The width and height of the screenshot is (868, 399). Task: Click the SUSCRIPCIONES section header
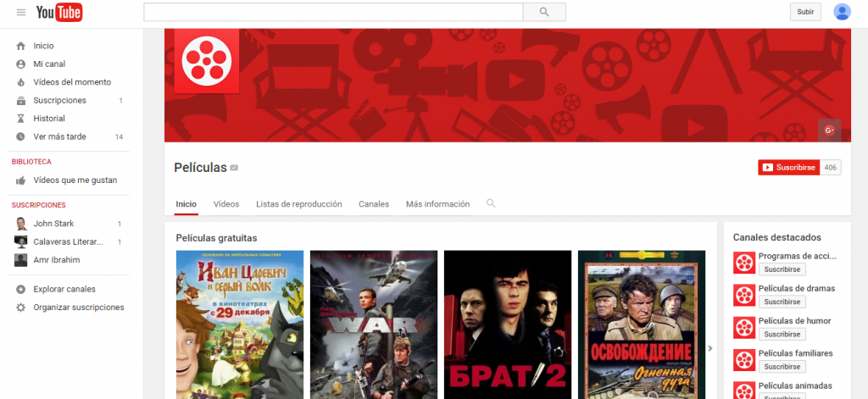39,205
